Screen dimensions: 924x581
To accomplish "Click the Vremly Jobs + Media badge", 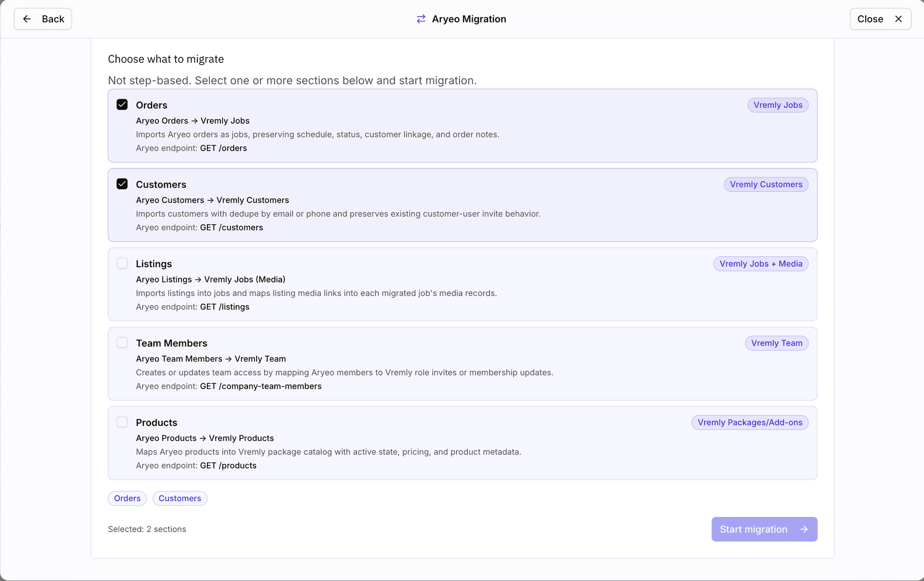I will click(760, 264).
